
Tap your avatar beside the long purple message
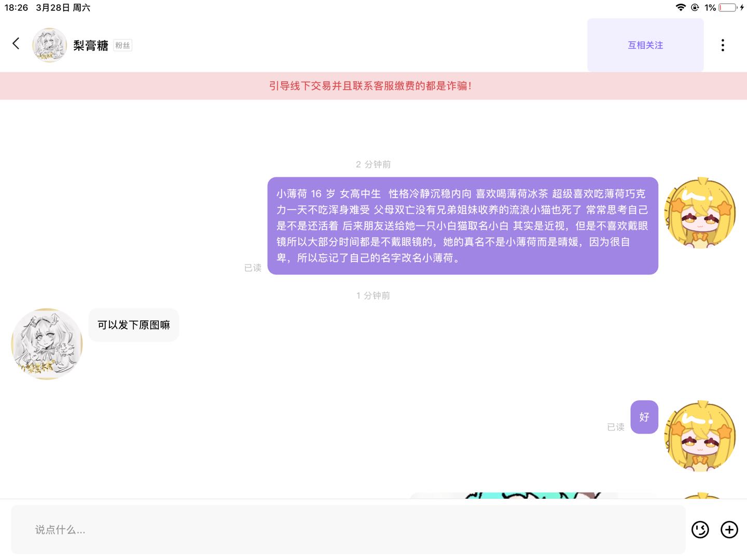point(700,213)
